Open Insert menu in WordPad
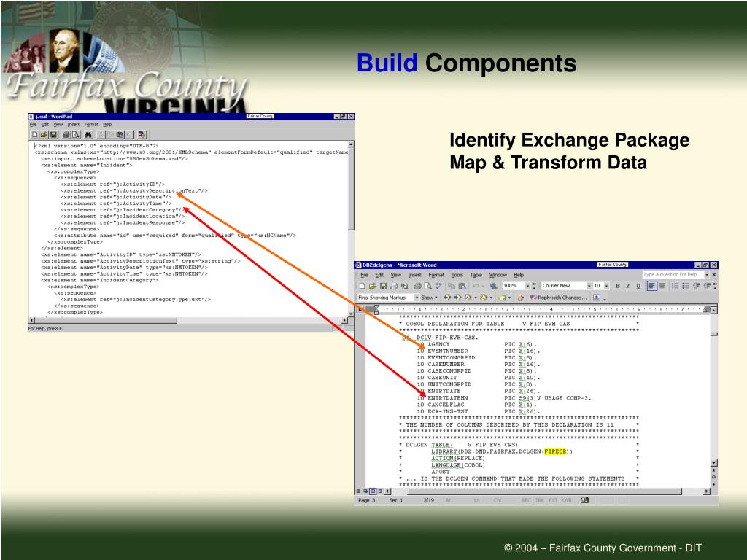 (74, 124)
